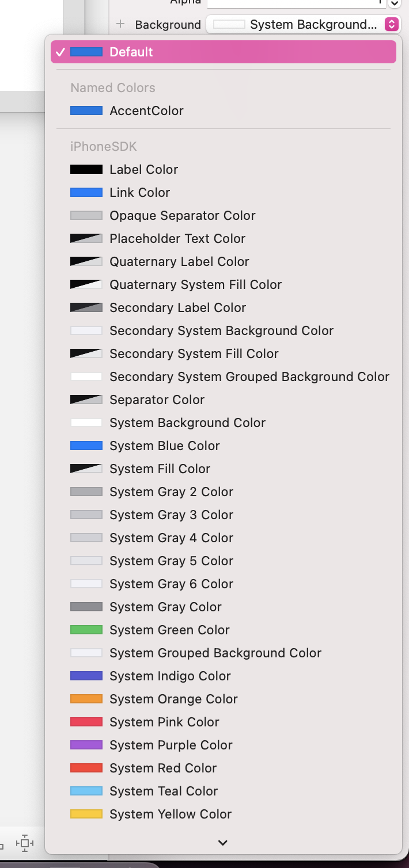Select System Blue Color

[x=224, y=446]
